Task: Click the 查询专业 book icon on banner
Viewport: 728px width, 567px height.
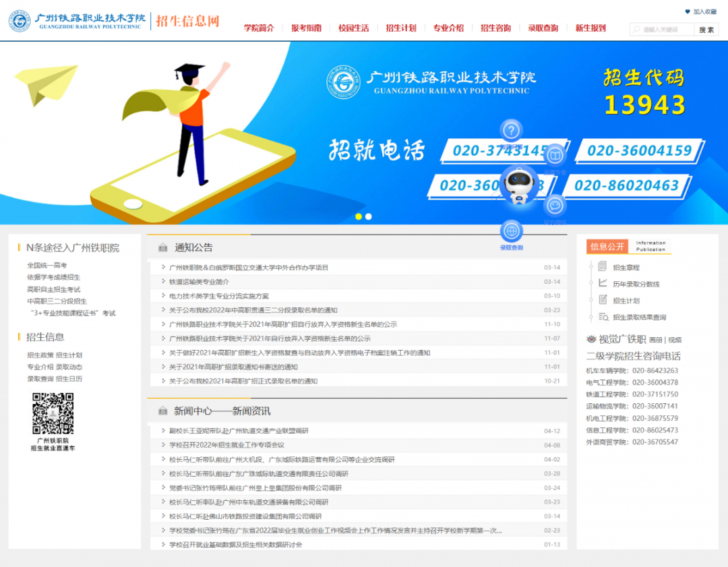Action: pyautogui.click(x=555, y=155)
